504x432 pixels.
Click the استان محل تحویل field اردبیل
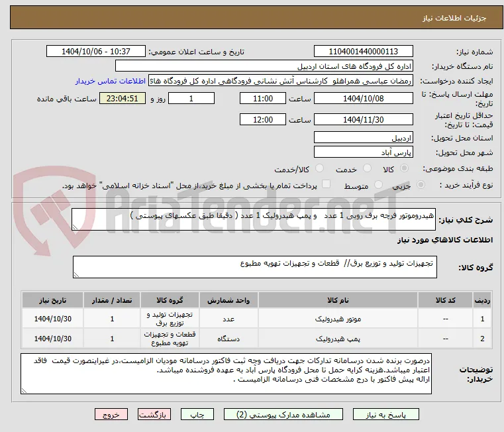pyautogui.click(x=363, y=138)
